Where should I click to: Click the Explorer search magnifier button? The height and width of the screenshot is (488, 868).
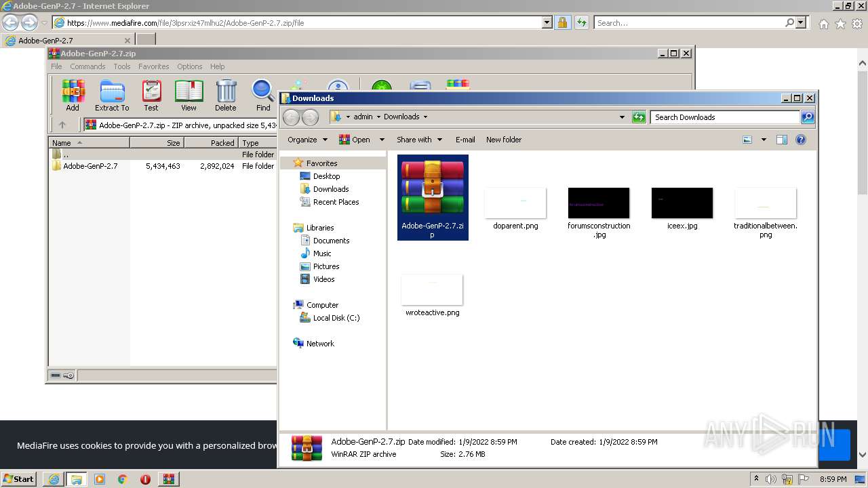click(807, 117)
